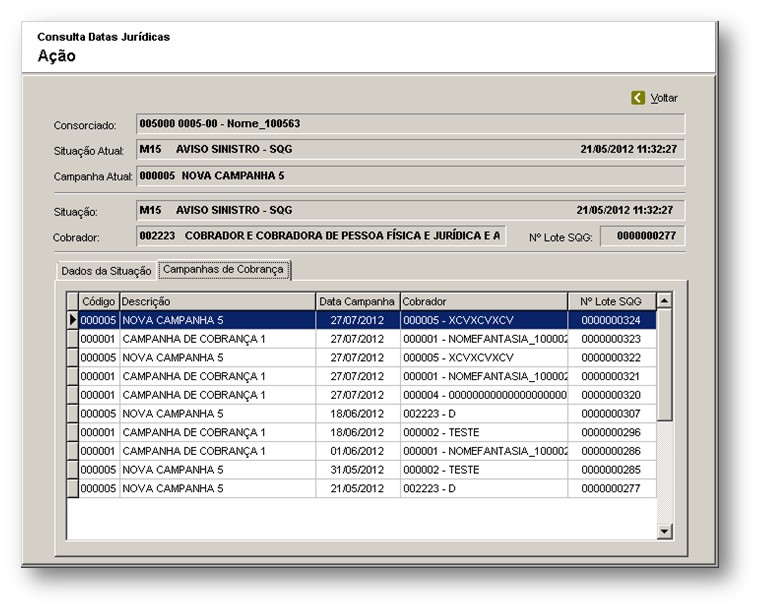Click the Descrição column header
Screen dimensions: 761x610
point(217,301)
